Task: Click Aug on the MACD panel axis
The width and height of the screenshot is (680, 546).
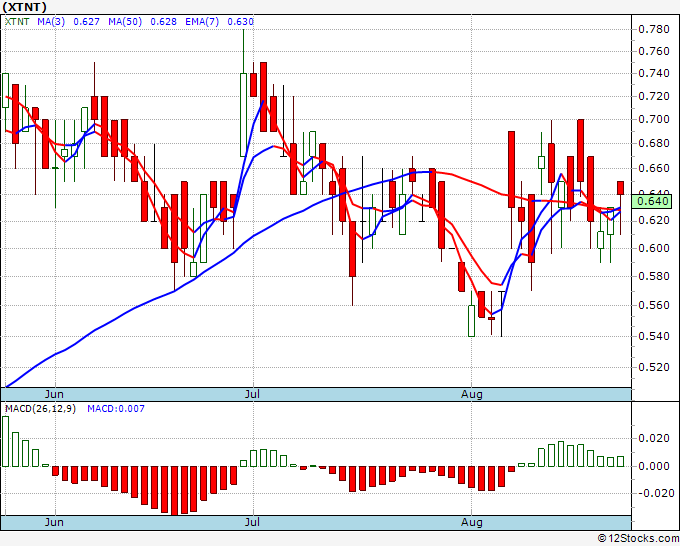Action: pos(472,522)
